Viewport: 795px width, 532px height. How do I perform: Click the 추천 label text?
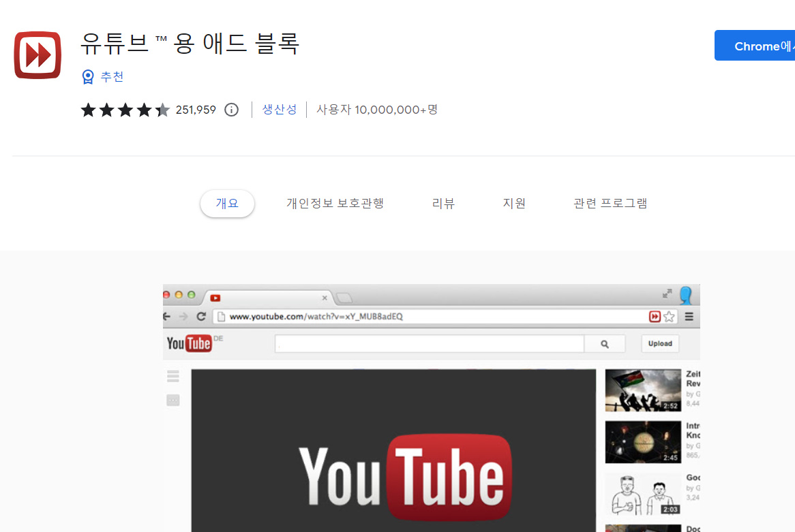pyautogui.click(x=112, y=77)
